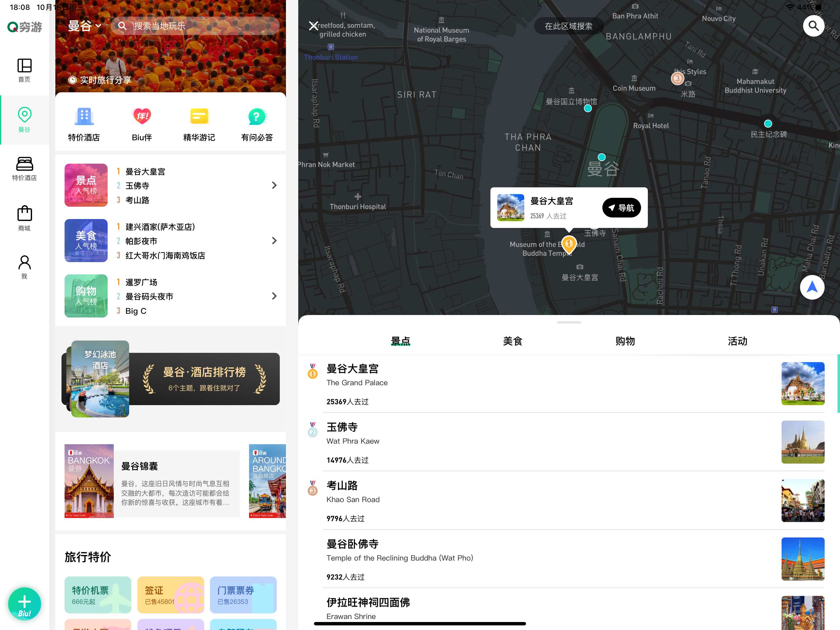Click the 18:08 clock in status bar
Viewport: 840px width, 630px height.
click(x=20, y=7)
